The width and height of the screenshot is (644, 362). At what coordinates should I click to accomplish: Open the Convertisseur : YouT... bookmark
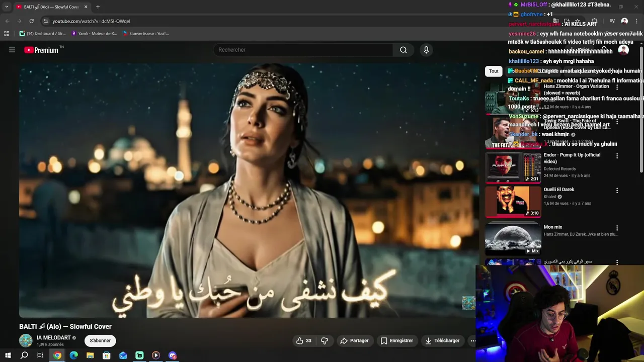point(146,34)
